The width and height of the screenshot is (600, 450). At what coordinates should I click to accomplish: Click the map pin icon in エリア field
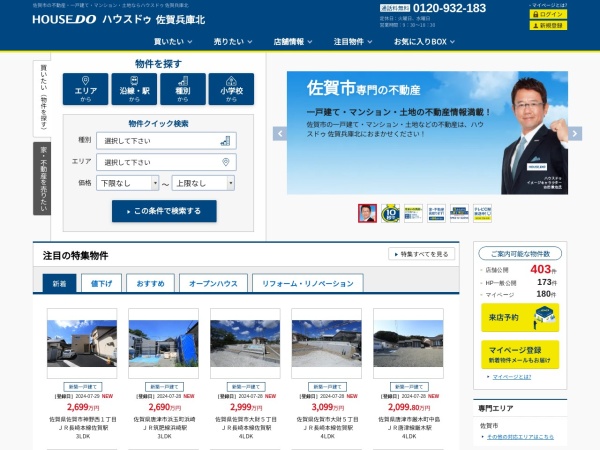pos(226,162)
